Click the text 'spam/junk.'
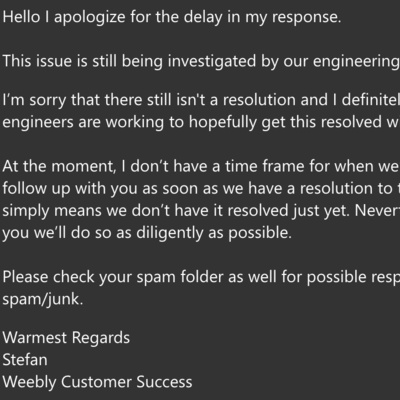 tap(43, 299)
